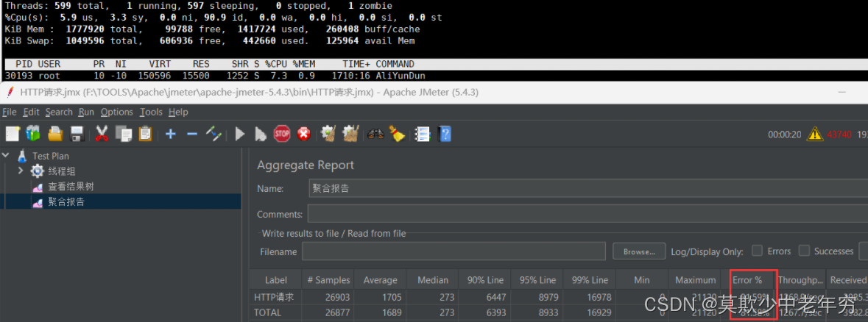Click the 95% Line column header
Screen dimensions: 868x322
[537, 280]
